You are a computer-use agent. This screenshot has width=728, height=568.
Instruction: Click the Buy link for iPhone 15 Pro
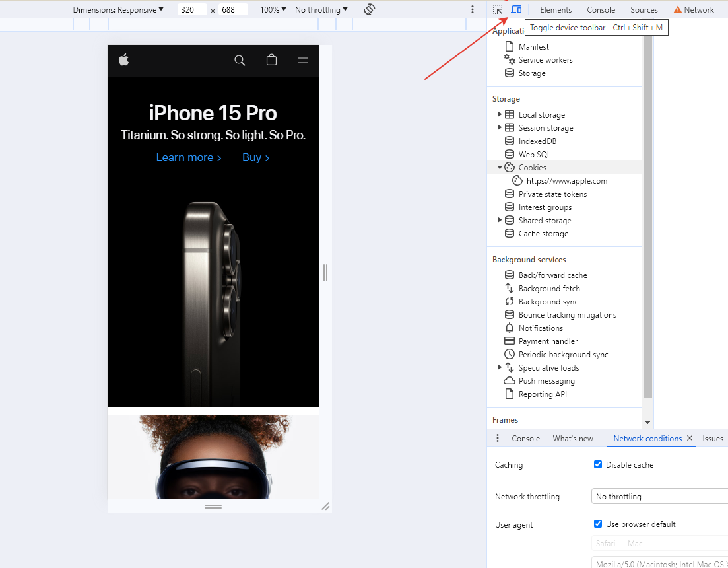pos(255,157)
